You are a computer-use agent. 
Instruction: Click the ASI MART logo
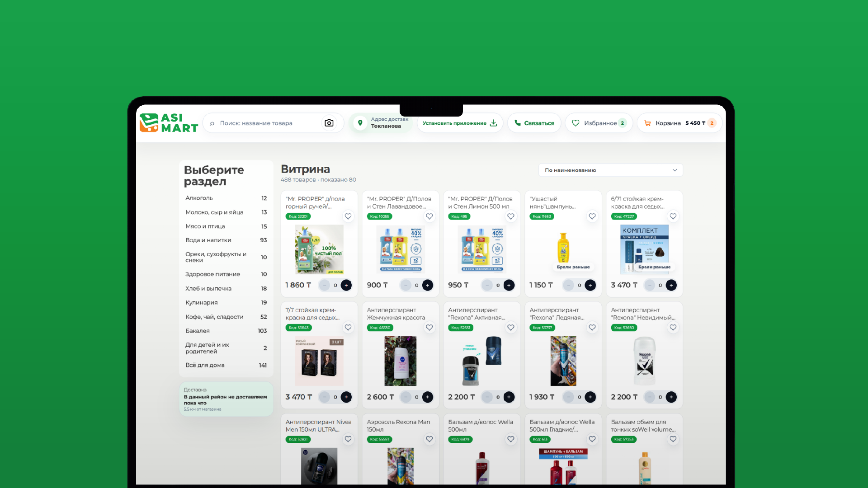coord(169,123)
